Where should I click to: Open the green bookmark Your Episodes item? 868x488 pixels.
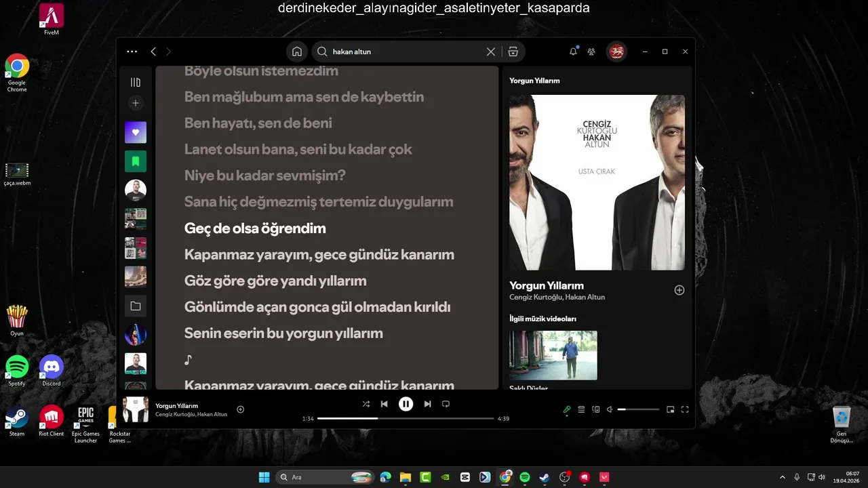point(136,161)
